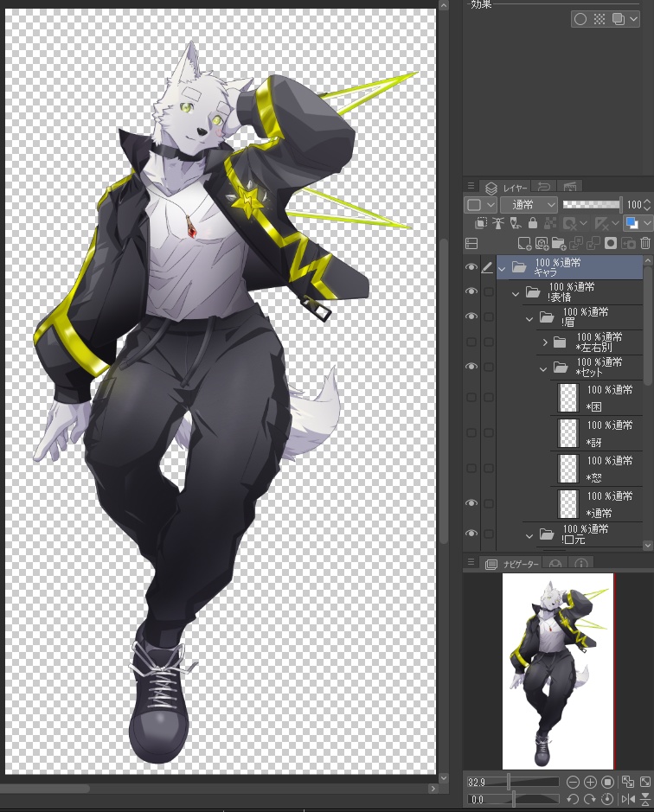Click the Fit to Screen icon
The image size is (654, 812).
645,782
